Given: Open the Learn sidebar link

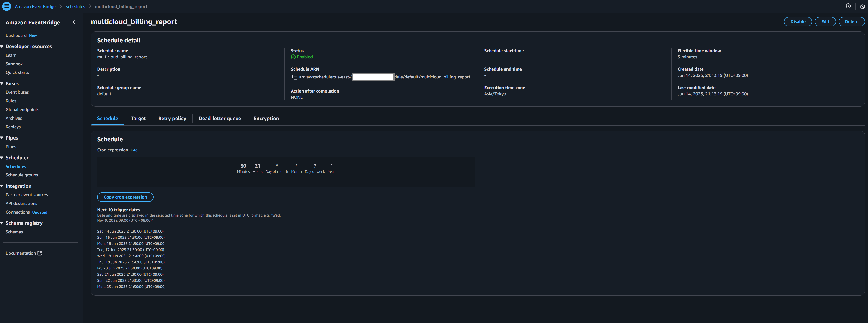Looking at the screenshot, I should point(11,55).
